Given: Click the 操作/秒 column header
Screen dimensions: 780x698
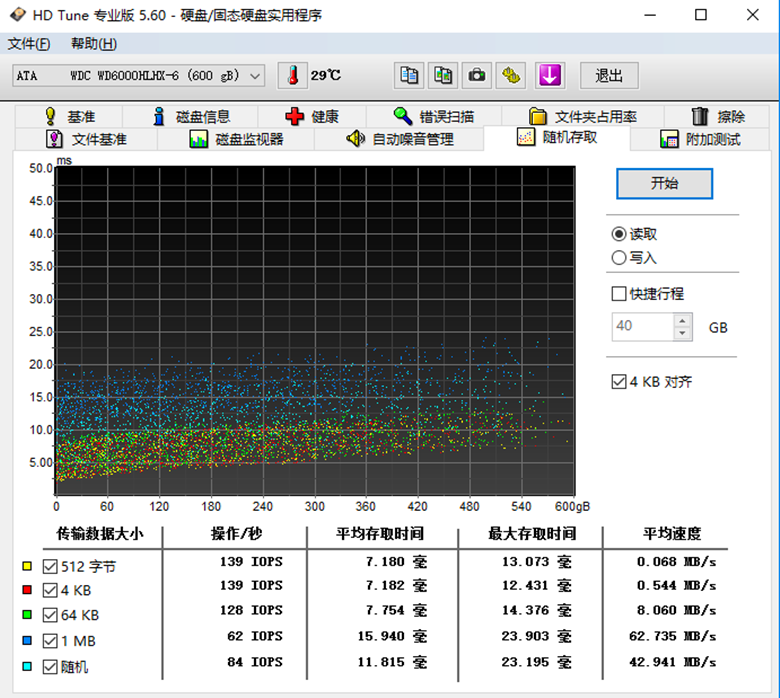Looking at the screenshot, I should [x=236, y=534].
